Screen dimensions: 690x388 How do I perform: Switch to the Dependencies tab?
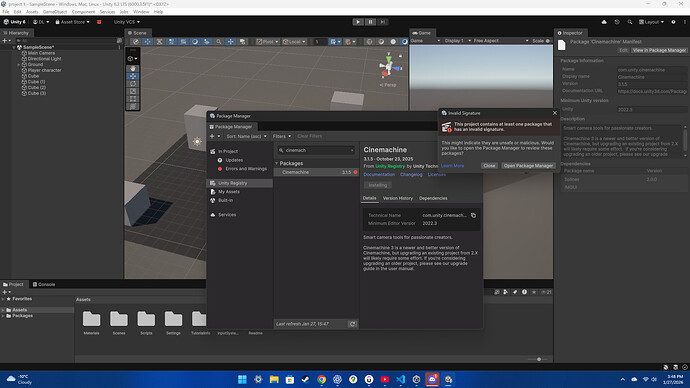pyautogui.click(x=433, y=198)
